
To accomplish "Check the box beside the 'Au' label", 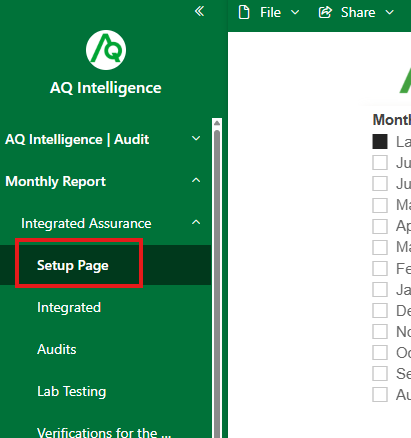I will (380, 395).
